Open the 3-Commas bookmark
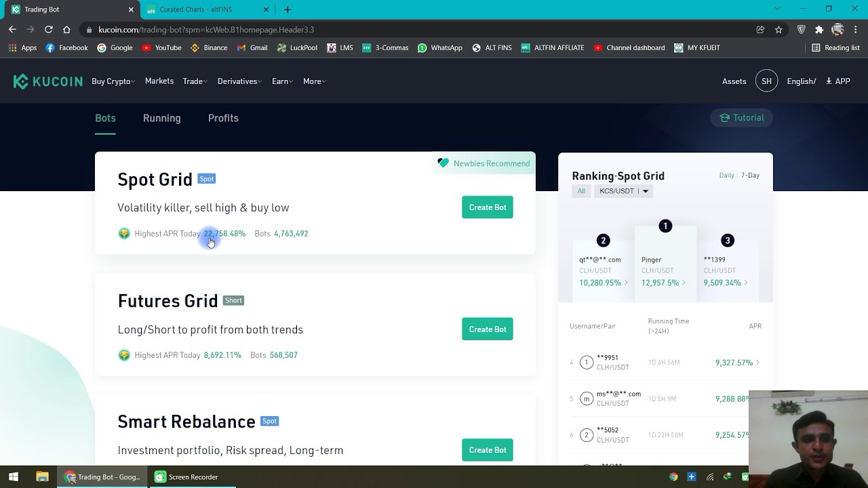The height and width of the screenshot is (488, 868). (385, 48)
